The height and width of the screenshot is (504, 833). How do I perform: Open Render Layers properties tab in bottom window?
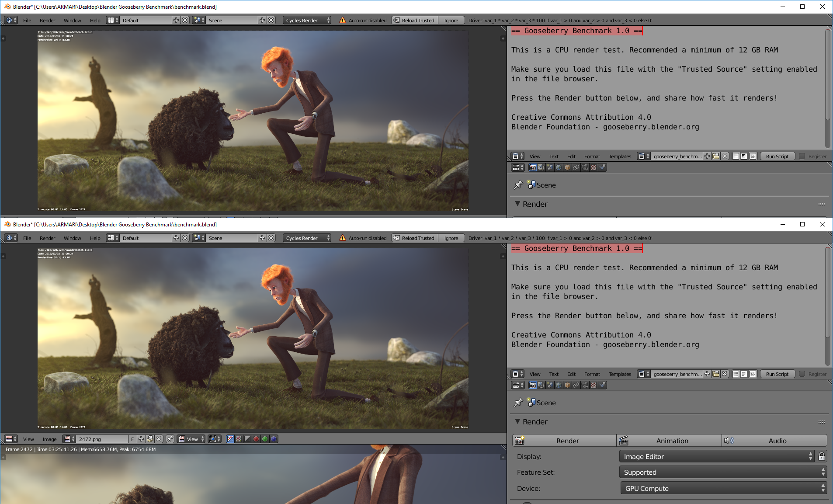pos(541,385)
